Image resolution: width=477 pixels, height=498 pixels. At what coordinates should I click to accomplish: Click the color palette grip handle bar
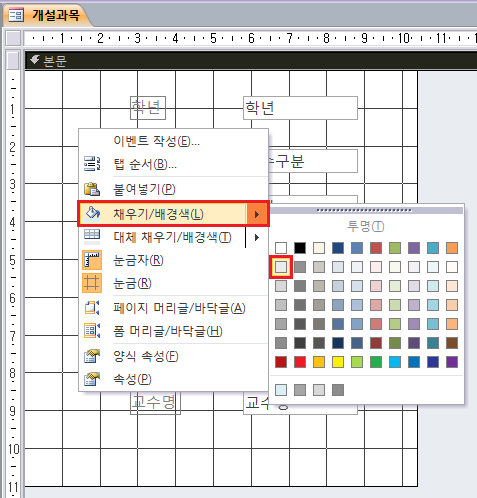366,210
